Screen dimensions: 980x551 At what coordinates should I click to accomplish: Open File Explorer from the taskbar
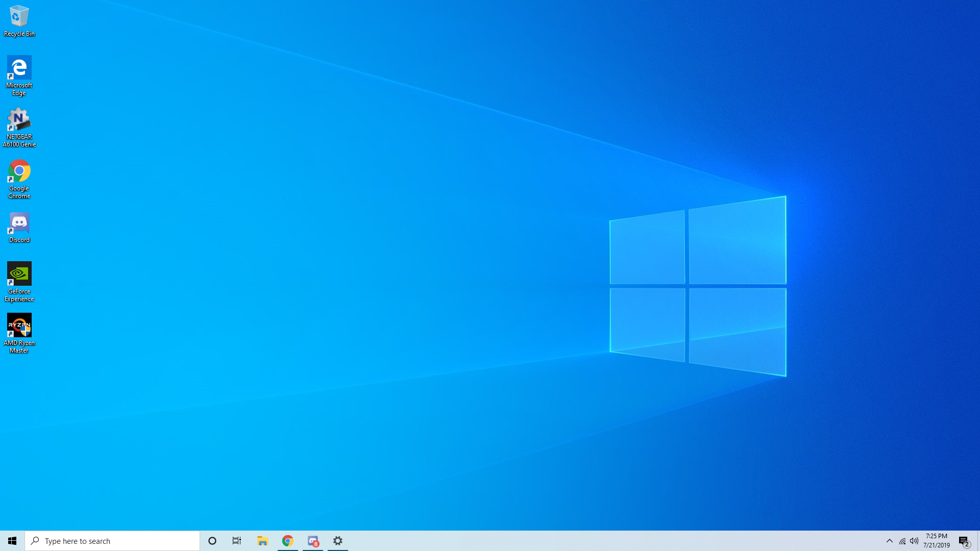(262, 541)
